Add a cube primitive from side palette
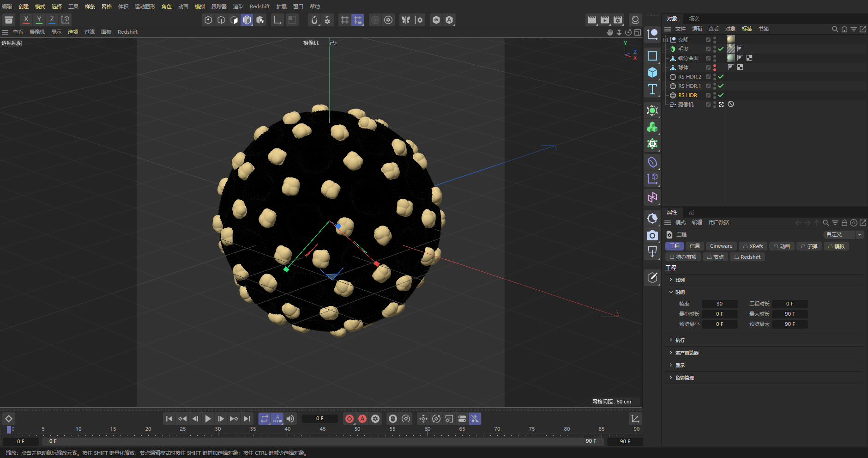Image resolution: width=868 pixels, height=458 pixels. tap(652, 73)
